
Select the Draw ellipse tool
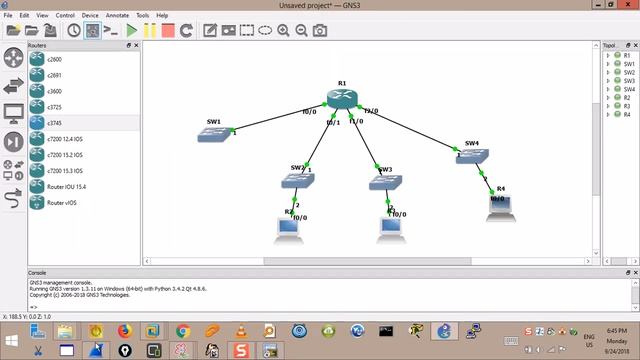click(265, 31)
